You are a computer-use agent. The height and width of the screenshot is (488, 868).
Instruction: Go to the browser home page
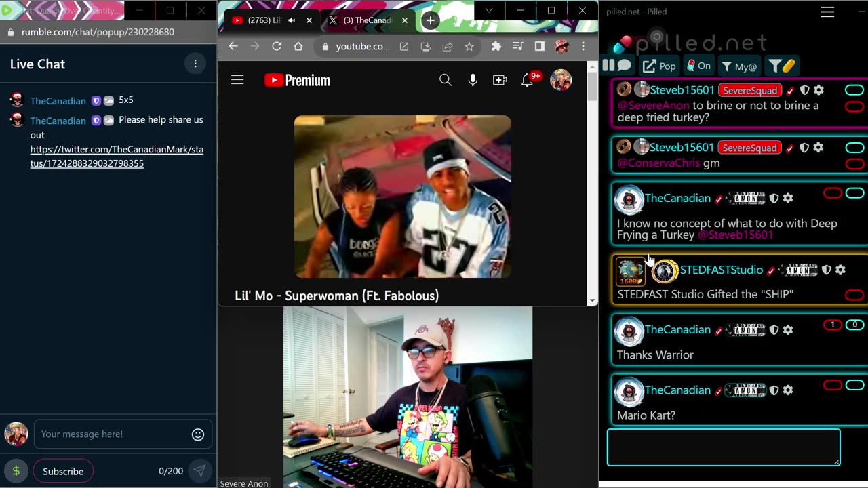click(x=298, y=46)
